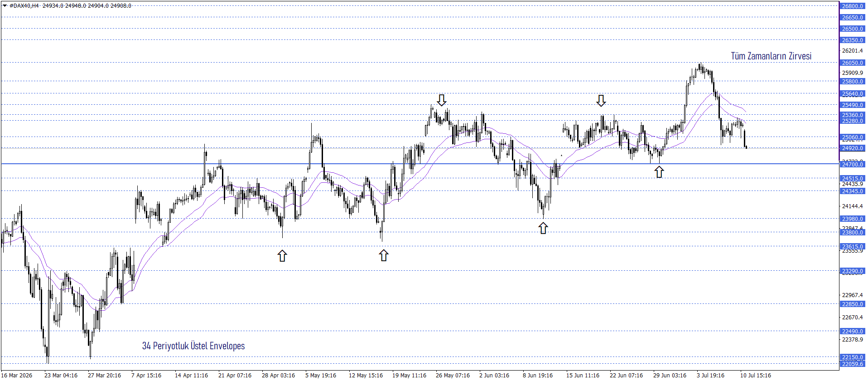The height and width of the screenshot is (381, 868).
Task: Click the 21 Apr 07:16 time label
Action: coord(235,376)
